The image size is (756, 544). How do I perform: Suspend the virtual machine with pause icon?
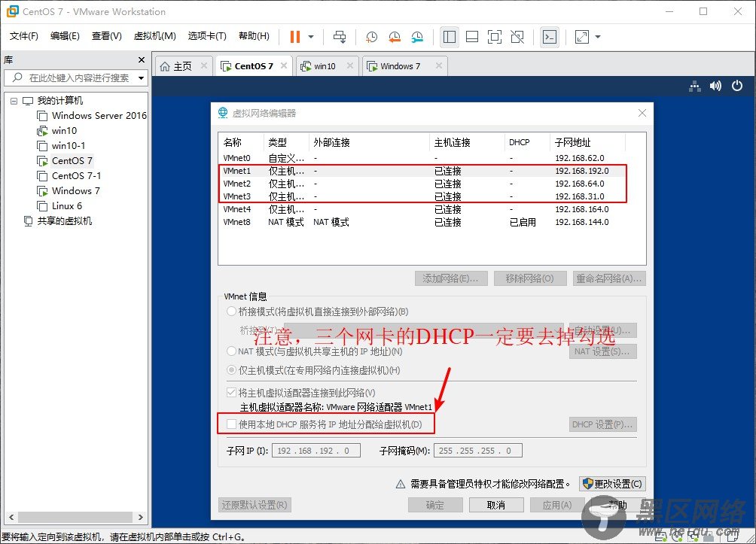pos(295,37)
